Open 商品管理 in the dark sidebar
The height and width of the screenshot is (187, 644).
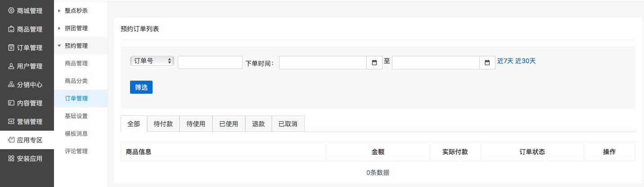click(27, 29)
